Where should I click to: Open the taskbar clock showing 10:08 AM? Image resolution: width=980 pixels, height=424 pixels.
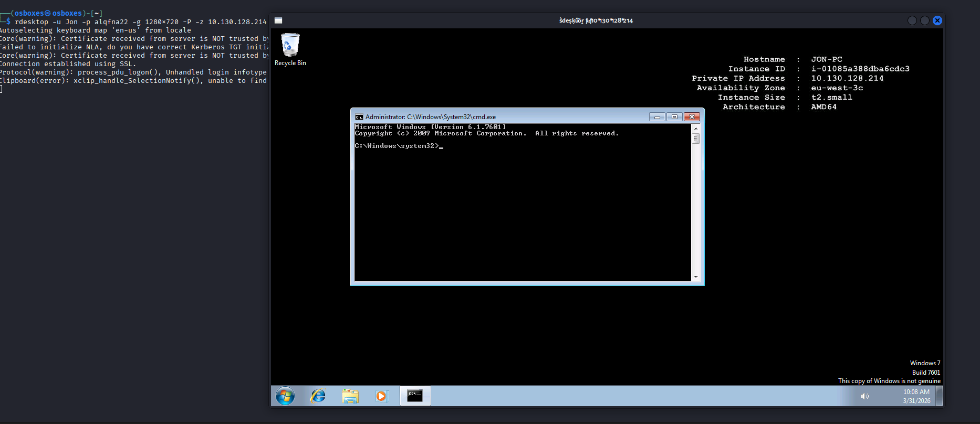tap(916, 396)
